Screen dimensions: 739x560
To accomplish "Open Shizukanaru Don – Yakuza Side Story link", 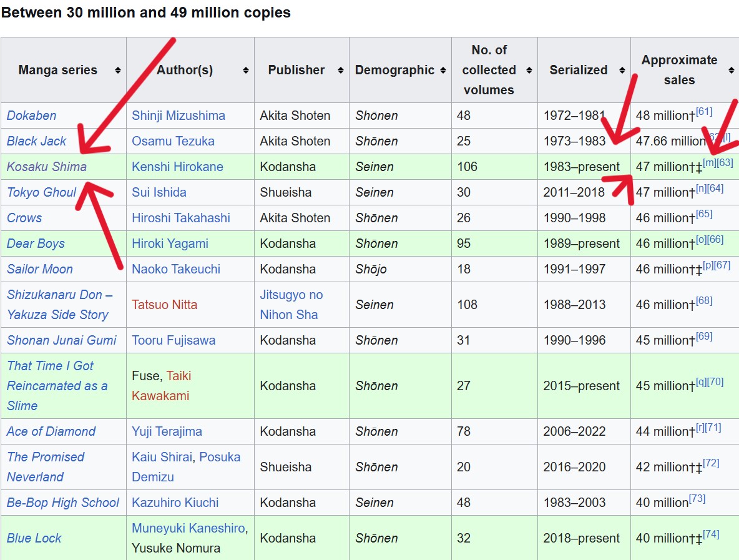I will coord(60,305).
